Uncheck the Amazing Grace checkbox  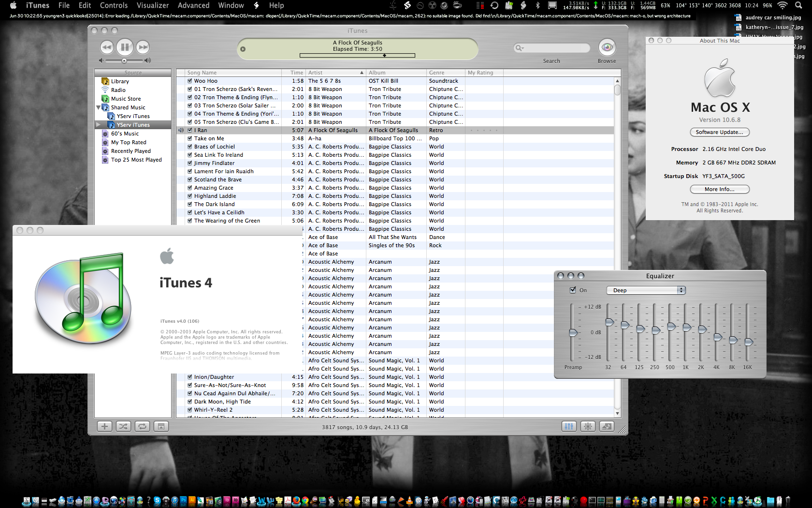[190, 188]
